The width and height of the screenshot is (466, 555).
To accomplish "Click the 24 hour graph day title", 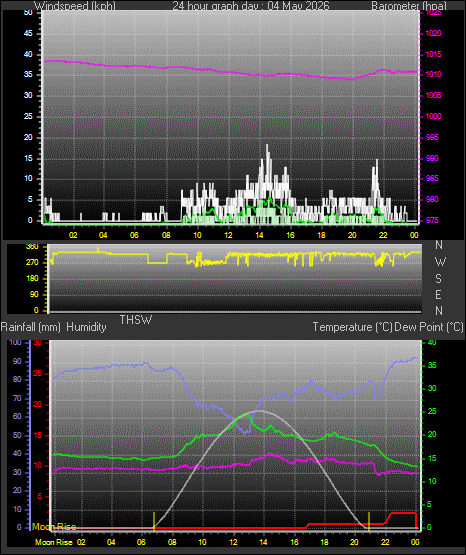I will [251, 6].
